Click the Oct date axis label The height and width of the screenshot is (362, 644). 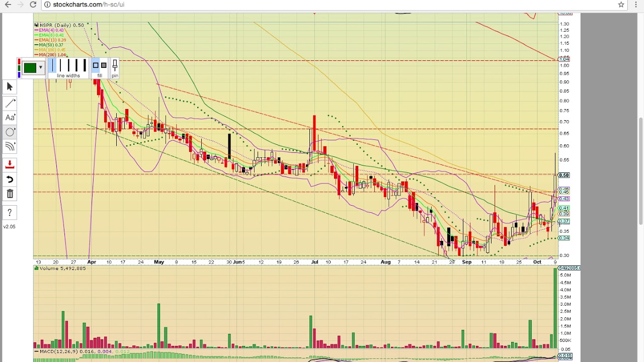point(537,262)
